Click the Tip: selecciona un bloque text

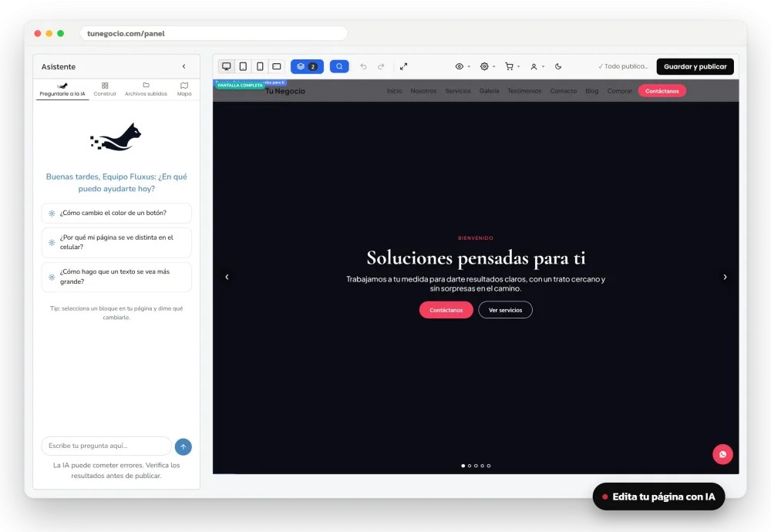click(116, 313)
